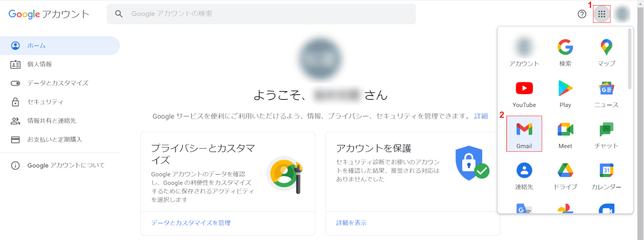644x240 pixels.
Task: Open the blurred profile avatar in header
Action: pyautogui.click(x=623, y=14)
